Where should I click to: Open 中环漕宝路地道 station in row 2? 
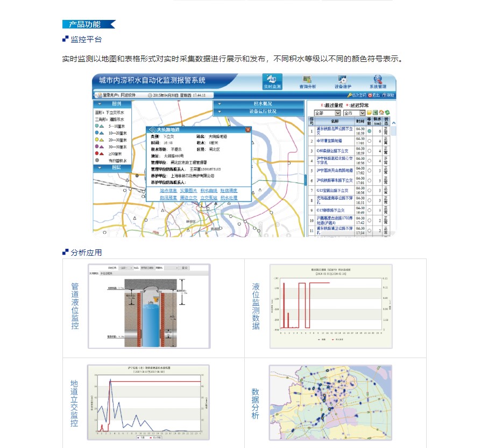pyautogui.click(x=329, y=141)
